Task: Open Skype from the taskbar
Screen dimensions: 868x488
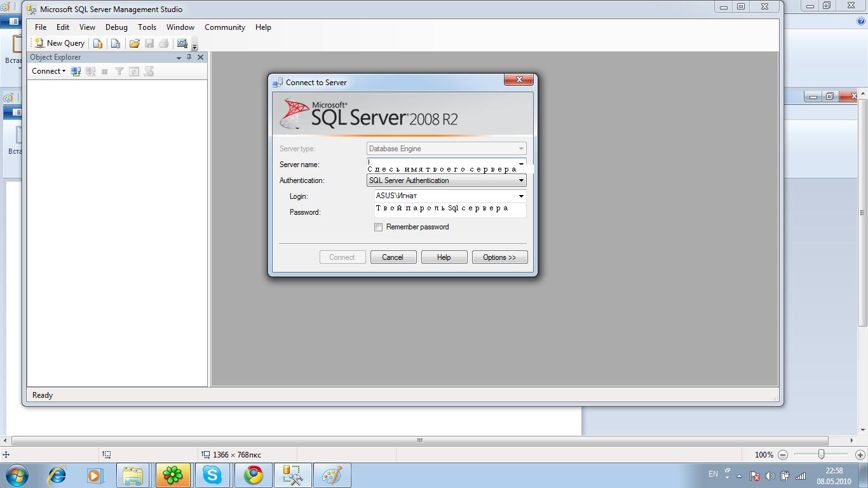Action: tap(212, 475)
